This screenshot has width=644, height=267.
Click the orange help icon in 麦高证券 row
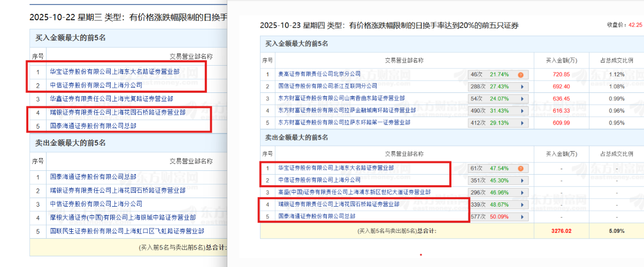coord(520,74)
